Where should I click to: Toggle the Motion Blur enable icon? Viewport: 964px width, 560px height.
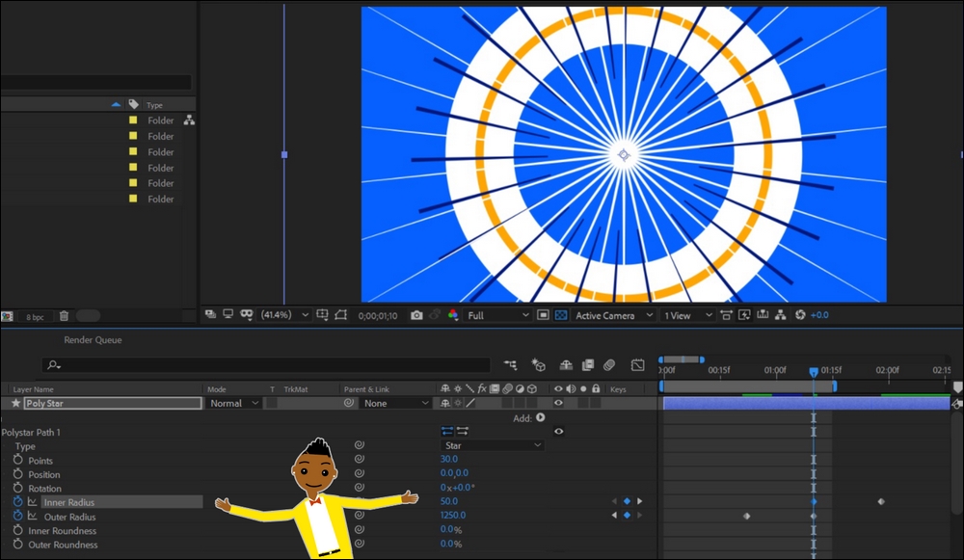pos(609,365)
